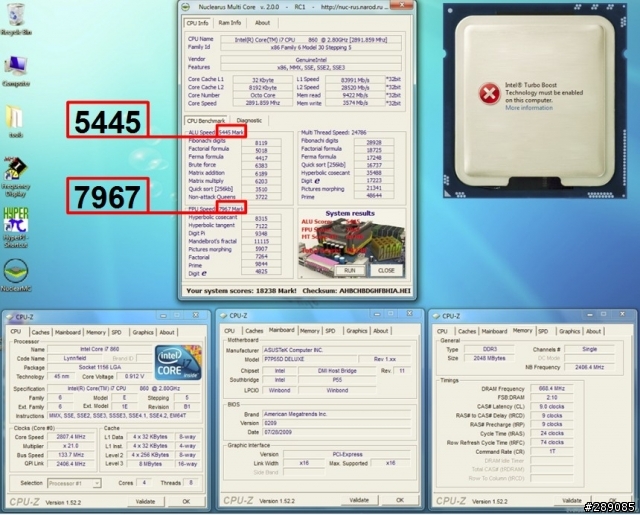Click ALU Speed 5445 Mark value

231,132
